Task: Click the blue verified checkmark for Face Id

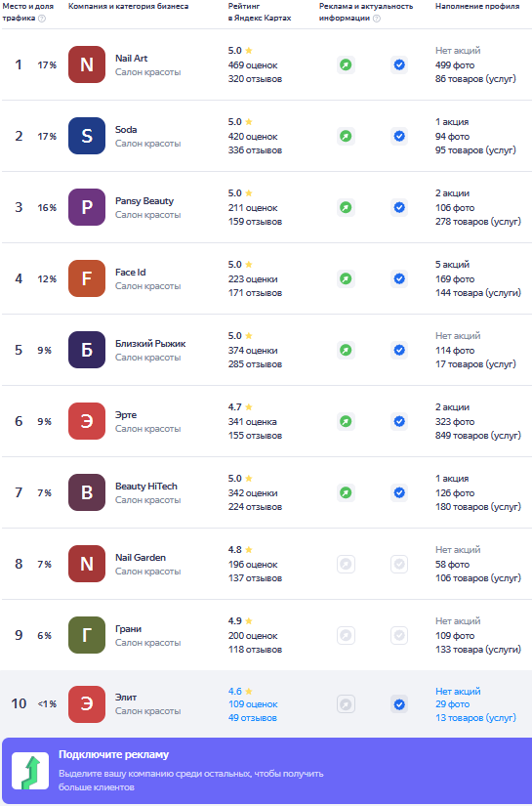Action: [x=399, y=279]
